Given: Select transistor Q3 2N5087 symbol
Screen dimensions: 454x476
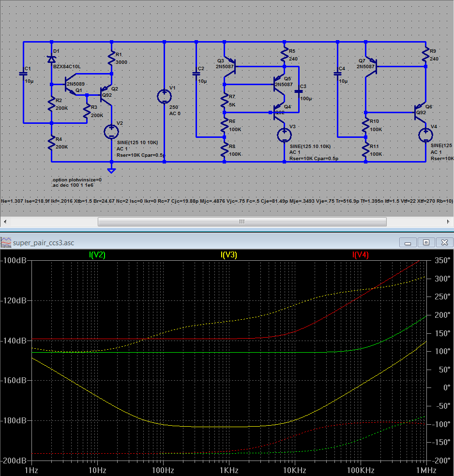Looking at the screenshot, I should tap(230, 66).
